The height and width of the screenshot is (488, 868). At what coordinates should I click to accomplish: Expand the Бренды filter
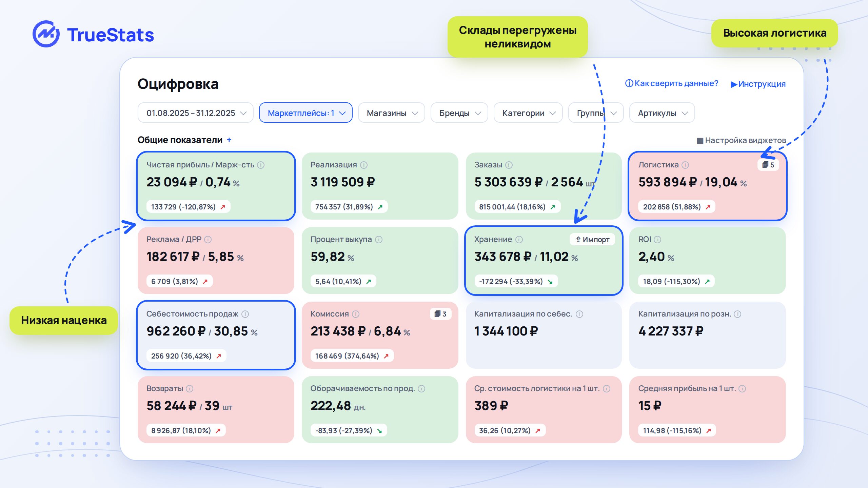[x=459, y=113]
